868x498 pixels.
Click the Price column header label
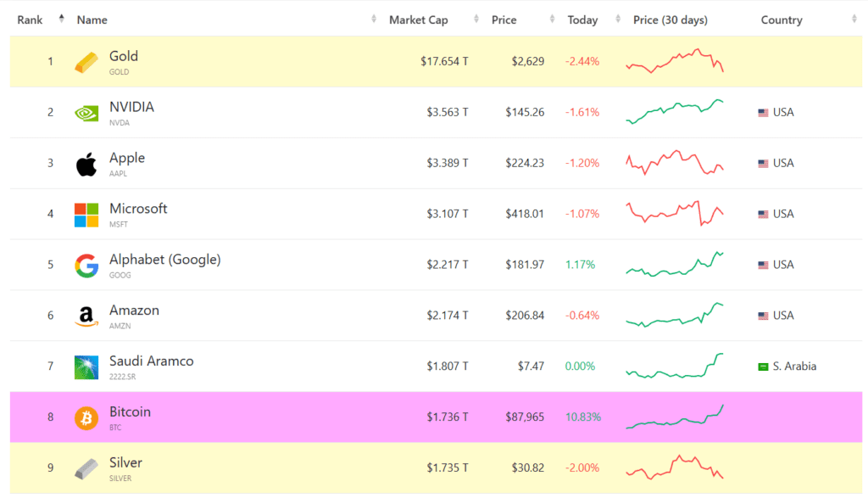pos(504,20)
